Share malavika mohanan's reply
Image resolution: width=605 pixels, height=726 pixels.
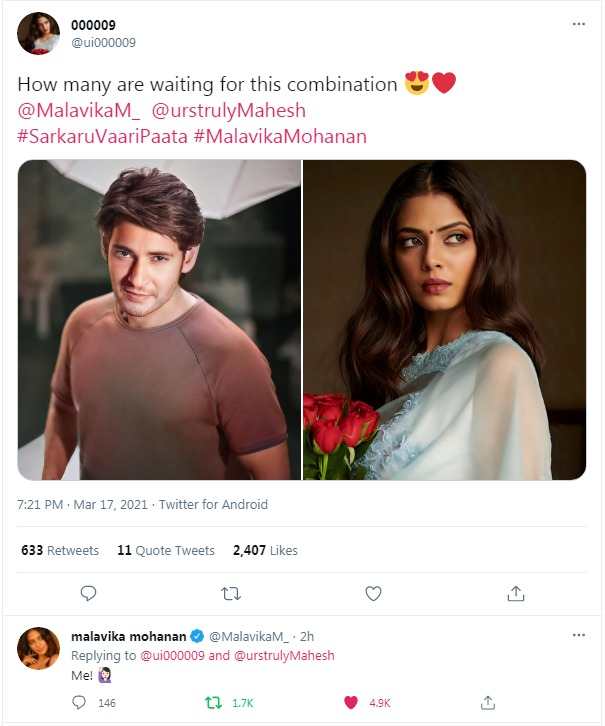pos(487,702)
